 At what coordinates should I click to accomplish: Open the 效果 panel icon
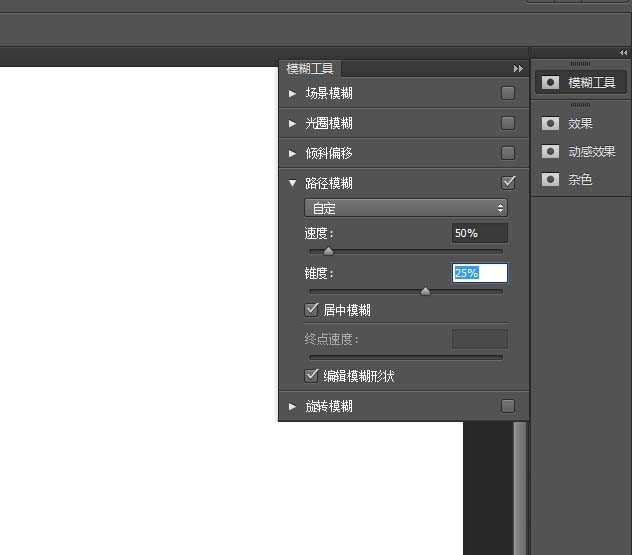pyautogui.click(x=550, y=123)
